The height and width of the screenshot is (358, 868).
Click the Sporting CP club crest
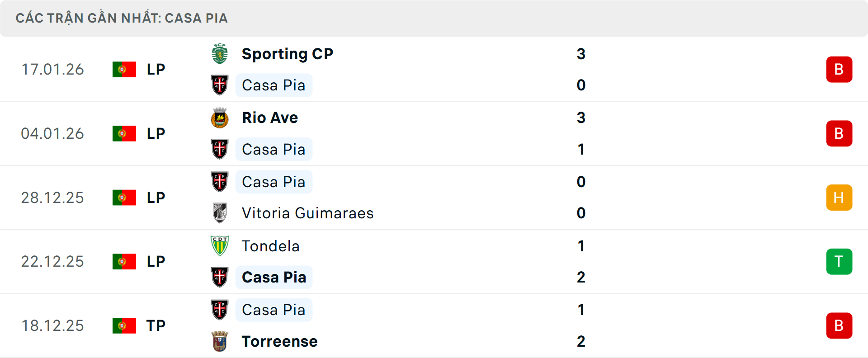tap(220, 54)
